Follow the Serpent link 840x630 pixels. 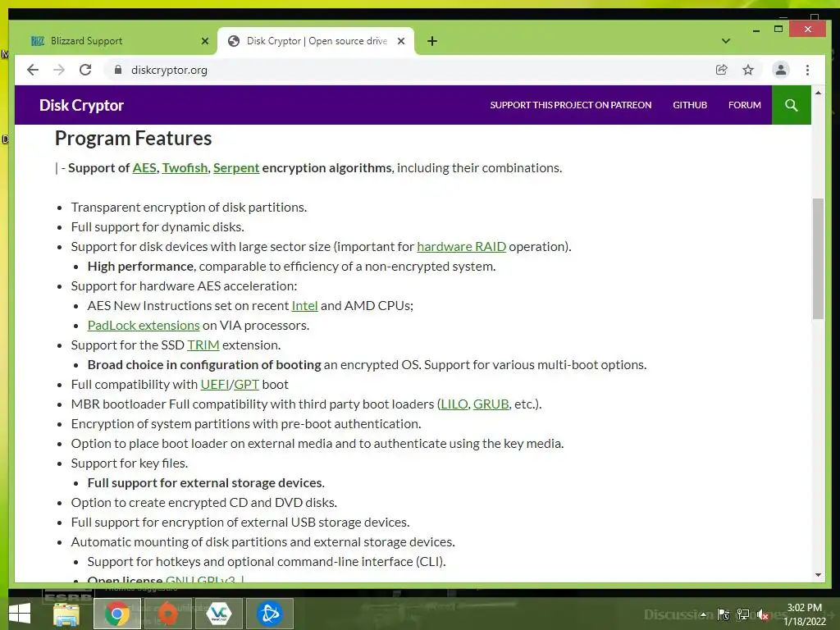236,167
